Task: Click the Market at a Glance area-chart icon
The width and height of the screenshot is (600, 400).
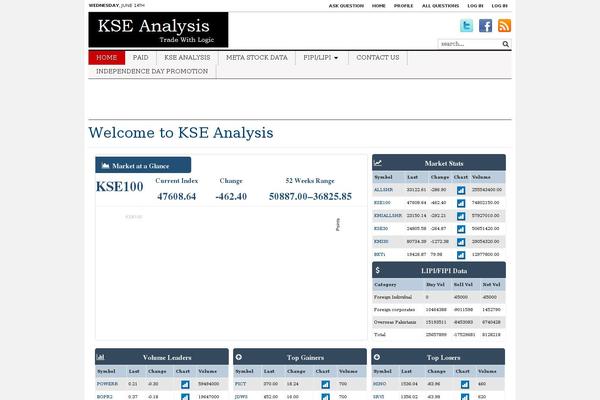Action: click(106, 166)
